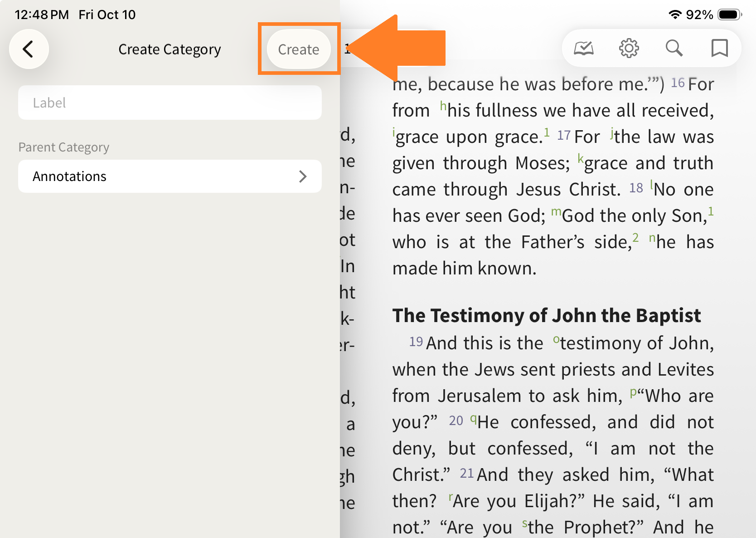Screen dimensions: 756x538
Task: Open the Annotations parent category selector
Action: point(170,176)
